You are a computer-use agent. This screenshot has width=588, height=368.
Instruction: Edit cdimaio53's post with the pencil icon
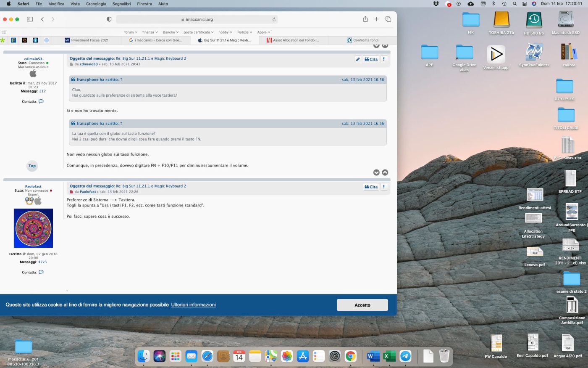click(358, 59)
